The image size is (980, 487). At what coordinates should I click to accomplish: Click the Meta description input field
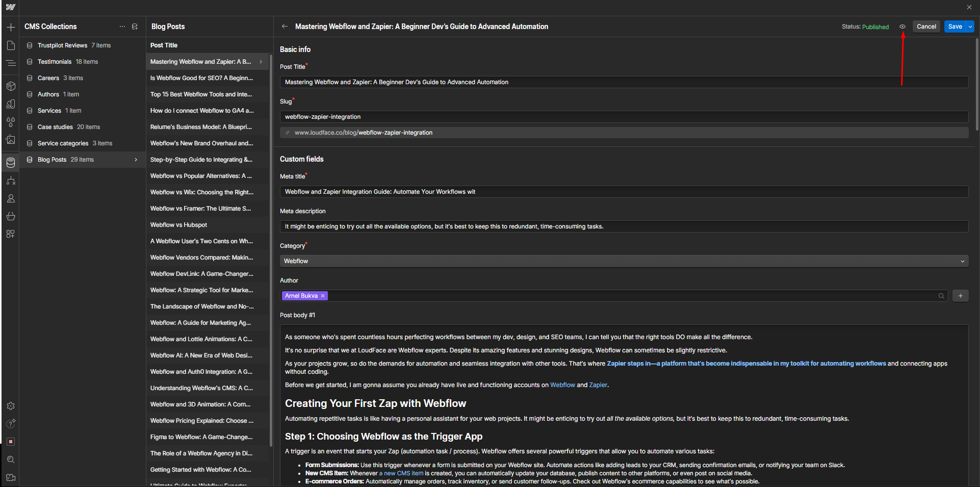click(x=624, y=226)
